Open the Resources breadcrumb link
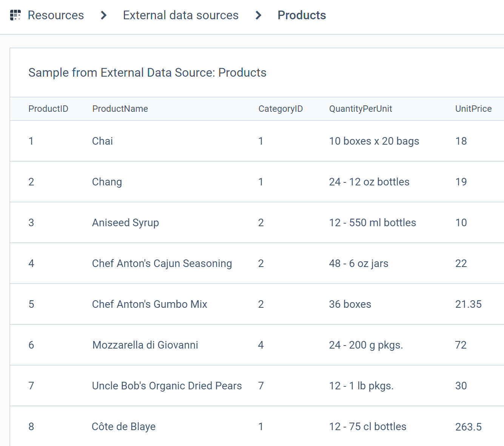The width and height of the screenshot is (504, 446). pyautogui.click(x=56, y=15)
